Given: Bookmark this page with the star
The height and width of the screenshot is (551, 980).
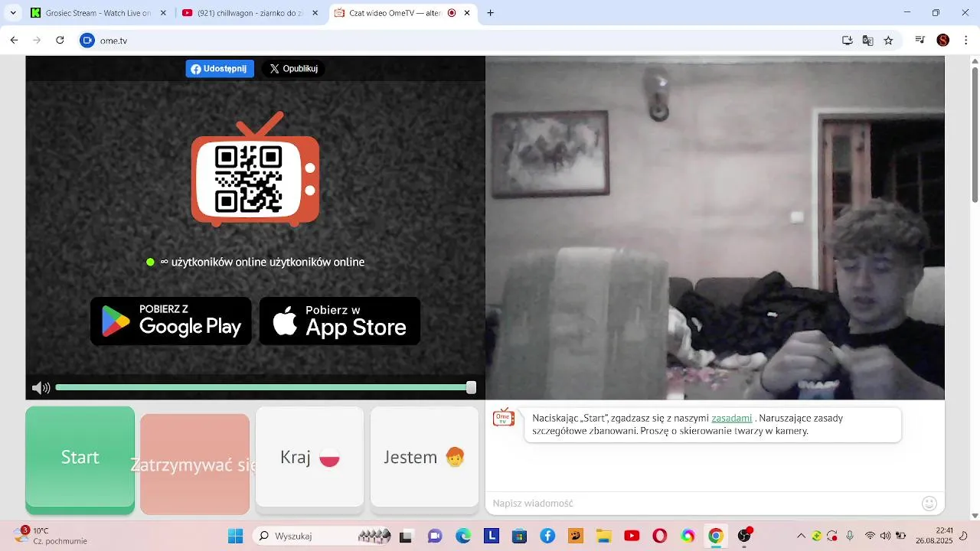Looking at the screenshot, I should click(888, 41).
